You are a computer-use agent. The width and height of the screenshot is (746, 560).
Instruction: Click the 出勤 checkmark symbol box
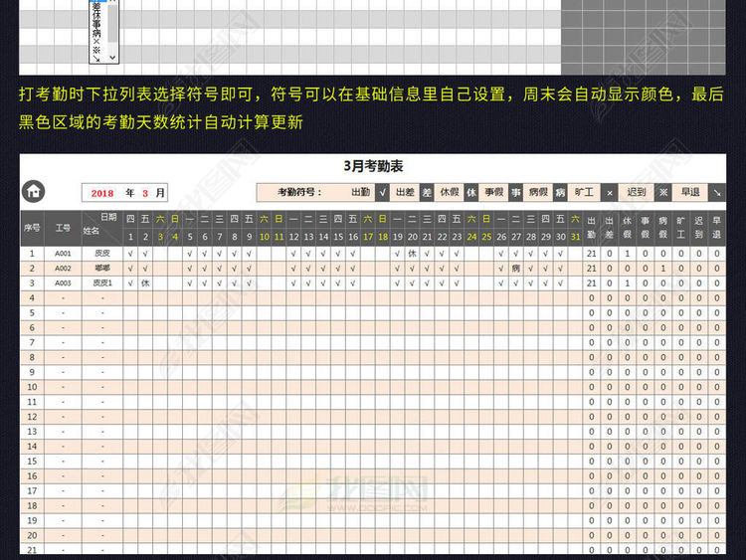pyautogui.click(x=384, y=192)
